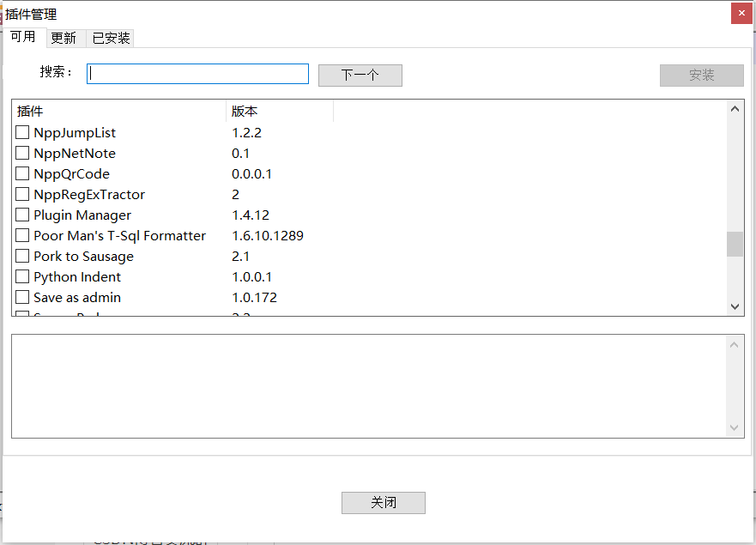756x545 pixels.
Task: Select the Plugin Manager entry name
Action: 82,215
